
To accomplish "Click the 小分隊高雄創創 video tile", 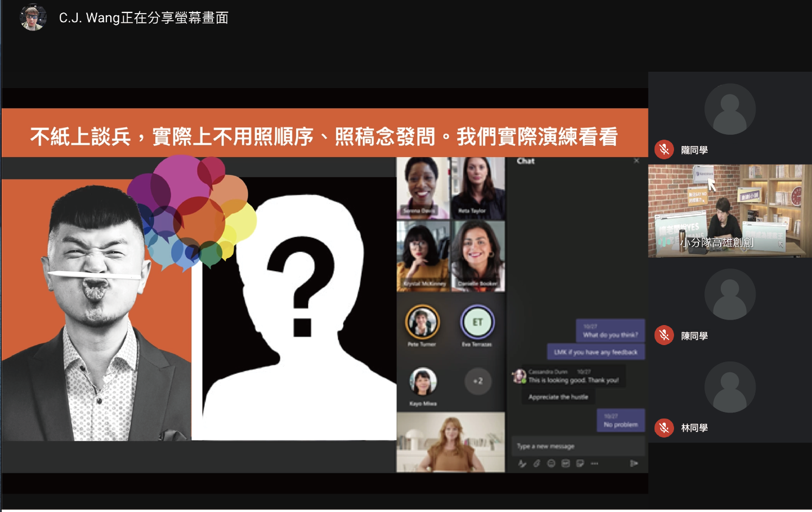I will [729, 211].
